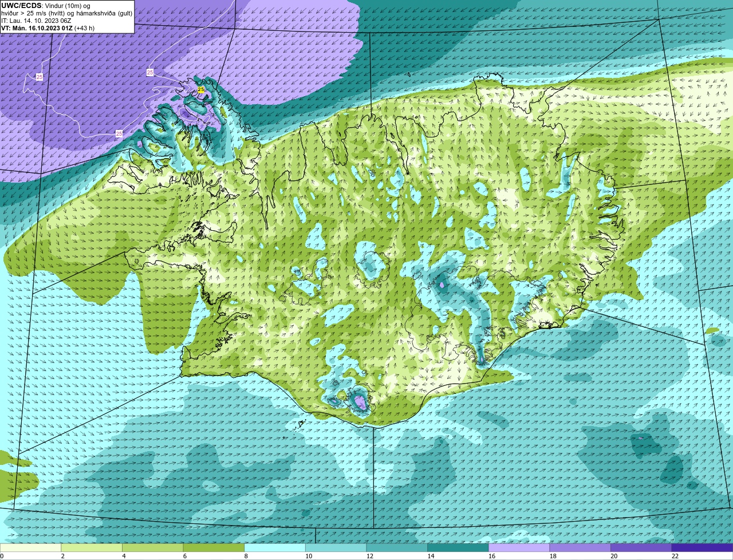This screenshot has width=733, height=560.
Task: Click the olive legend swatch for 6–8 m/s
Action: (x=214, y=547)
